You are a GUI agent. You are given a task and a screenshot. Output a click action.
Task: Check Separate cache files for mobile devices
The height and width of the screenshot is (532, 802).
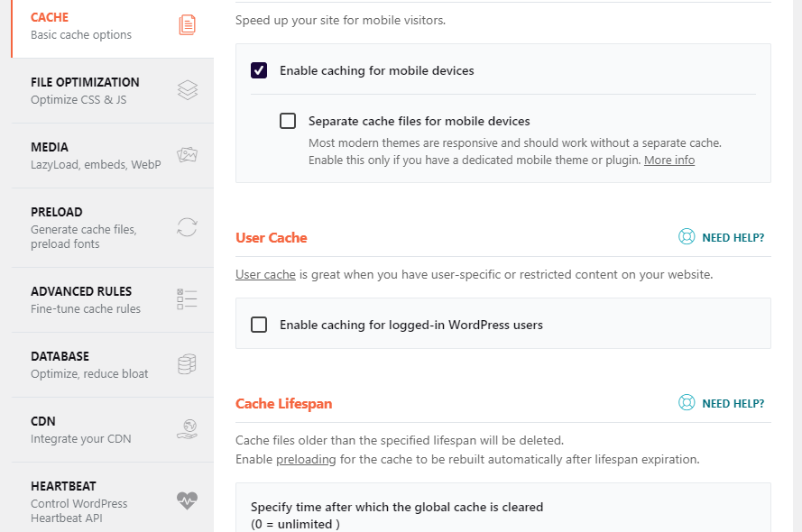[288, 121]
